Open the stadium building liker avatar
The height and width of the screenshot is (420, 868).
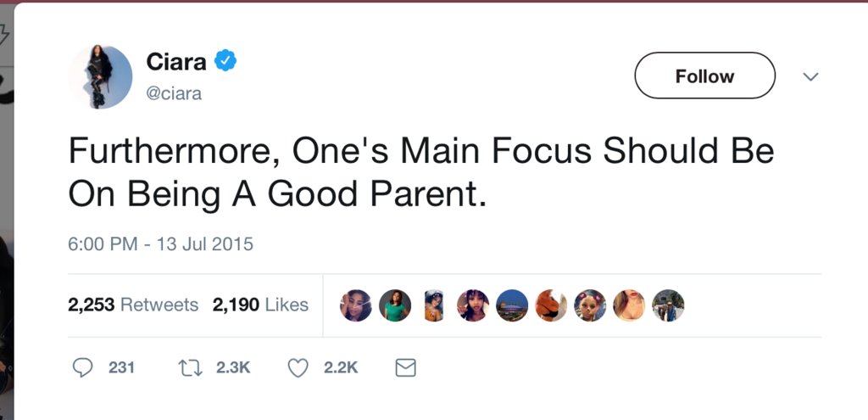coord(512,305)
